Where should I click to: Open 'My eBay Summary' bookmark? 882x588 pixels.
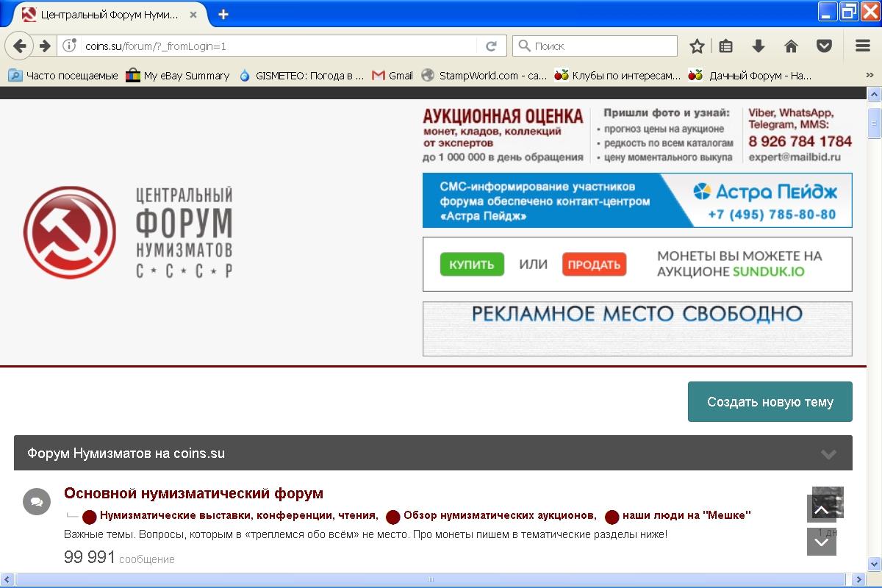point(178,75)
